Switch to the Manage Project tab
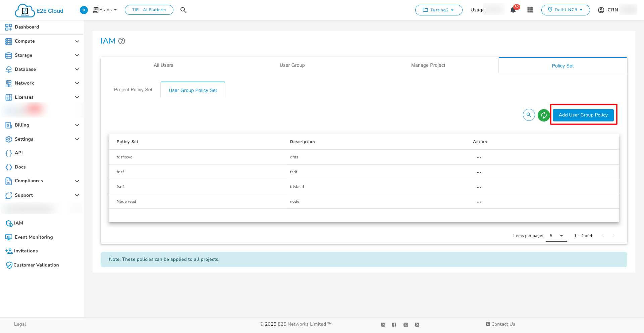Screen dimensions: 644x333 (428, 65)
